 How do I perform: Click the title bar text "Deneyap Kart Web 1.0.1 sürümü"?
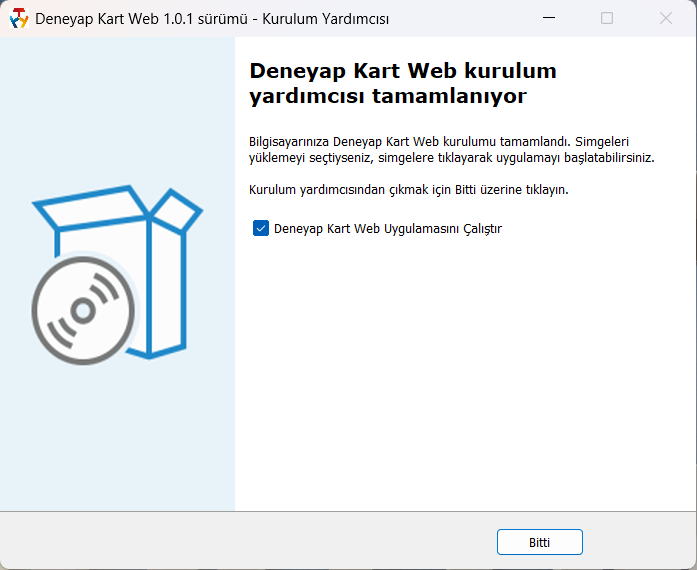pos(141,19)
